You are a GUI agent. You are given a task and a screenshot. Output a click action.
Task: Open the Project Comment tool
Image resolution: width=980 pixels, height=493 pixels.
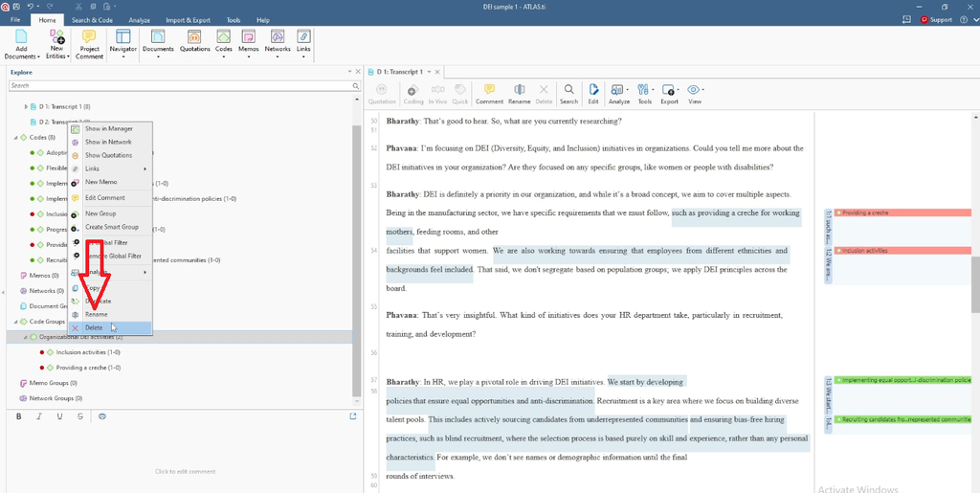[89, 44]
